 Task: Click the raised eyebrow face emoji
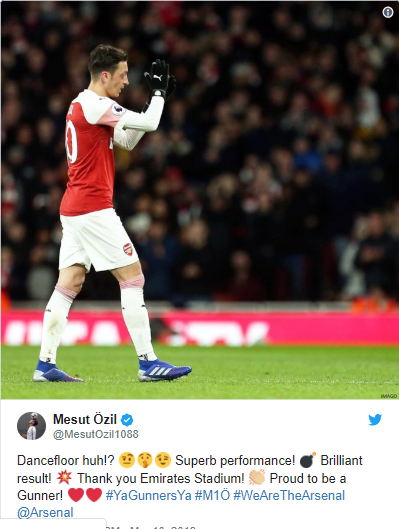point(127,460)
